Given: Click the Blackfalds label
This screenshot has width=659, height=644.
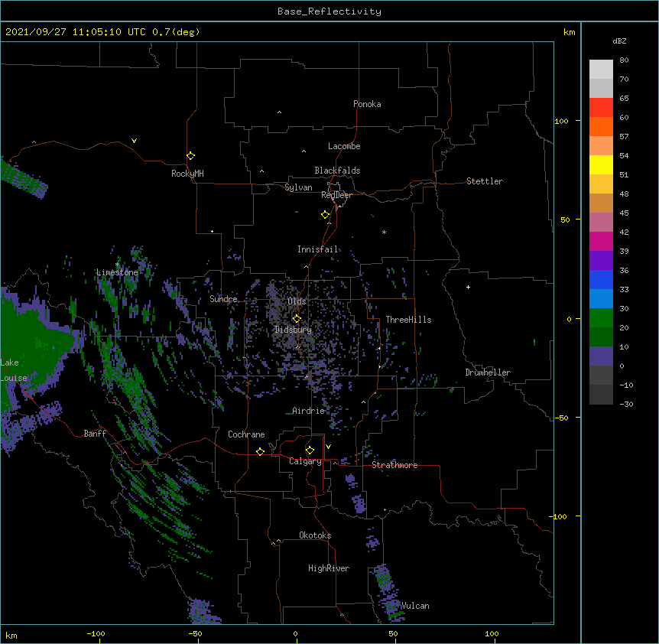Looking at the screenshot, I should tap(337, 171).
